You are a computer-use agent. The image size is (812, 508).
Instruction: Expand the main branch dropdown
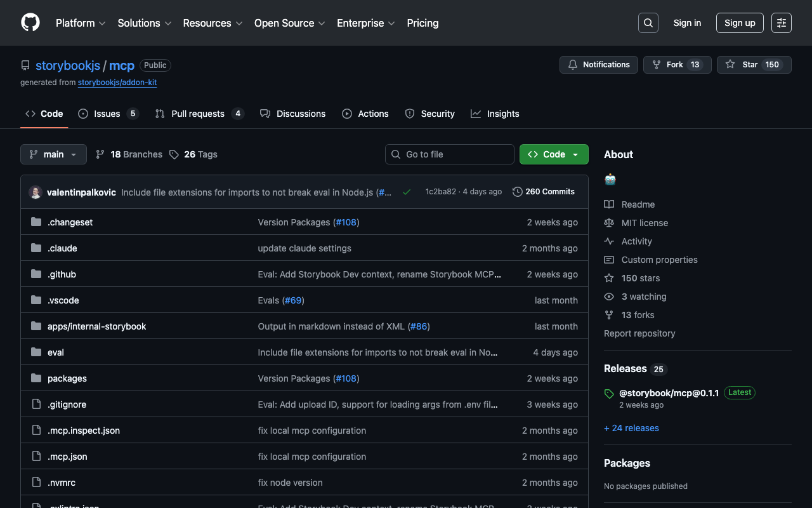point(53,154)
